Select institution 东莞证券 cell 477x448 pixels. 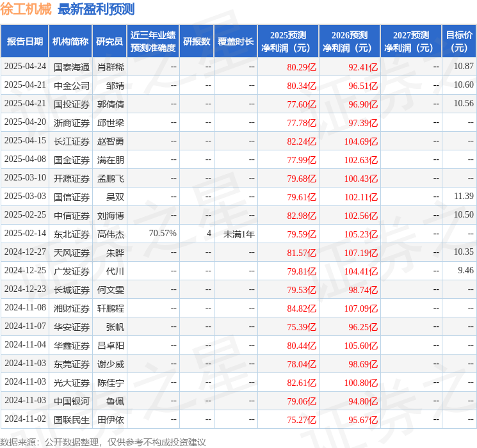click(72, 364)
